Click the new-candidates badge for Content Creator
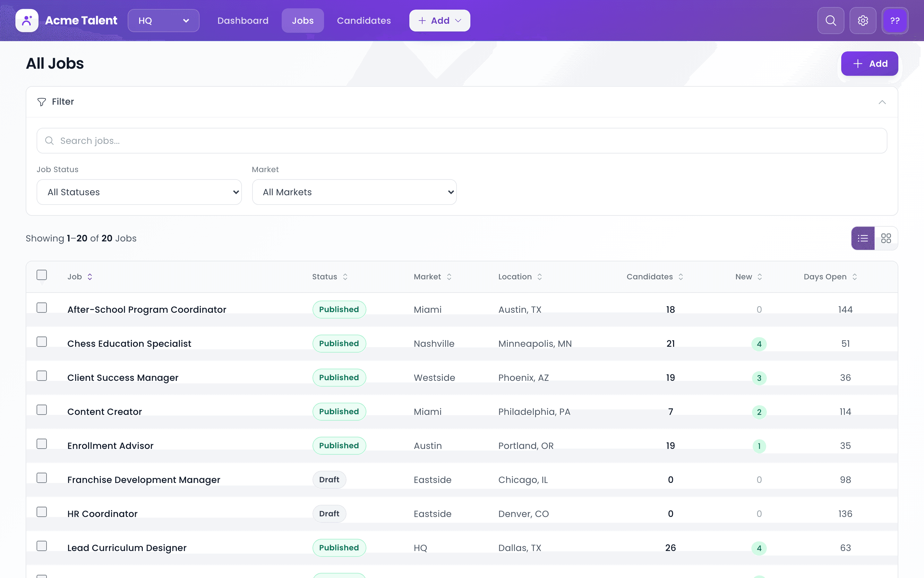 [759, 412]
